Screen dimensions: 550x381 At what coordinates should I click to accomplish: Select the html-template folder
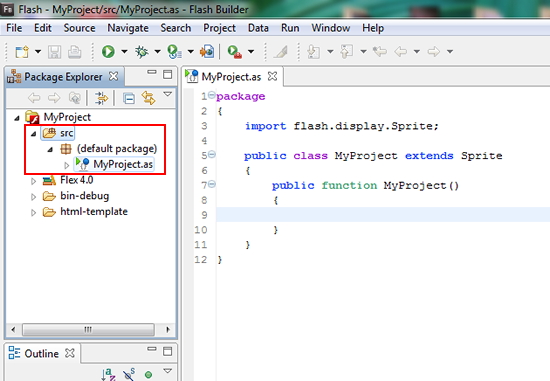85,212
